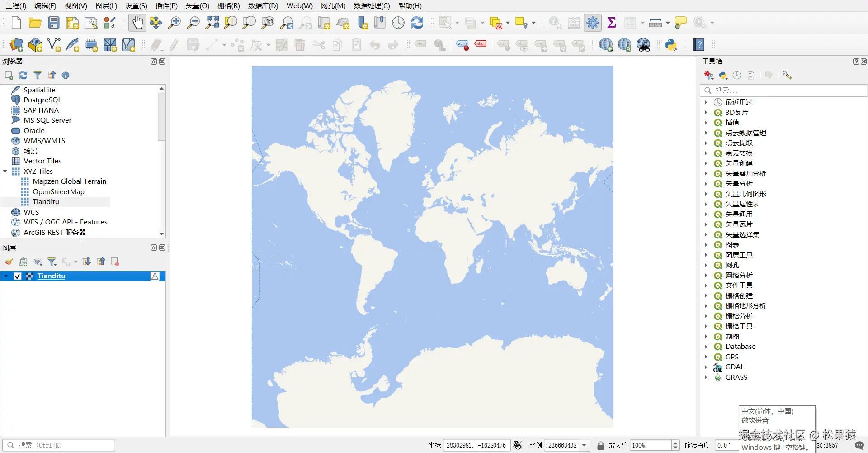Toggle the Pan Map hand tool
The image size is (868, 453).
tap(137, 23)
